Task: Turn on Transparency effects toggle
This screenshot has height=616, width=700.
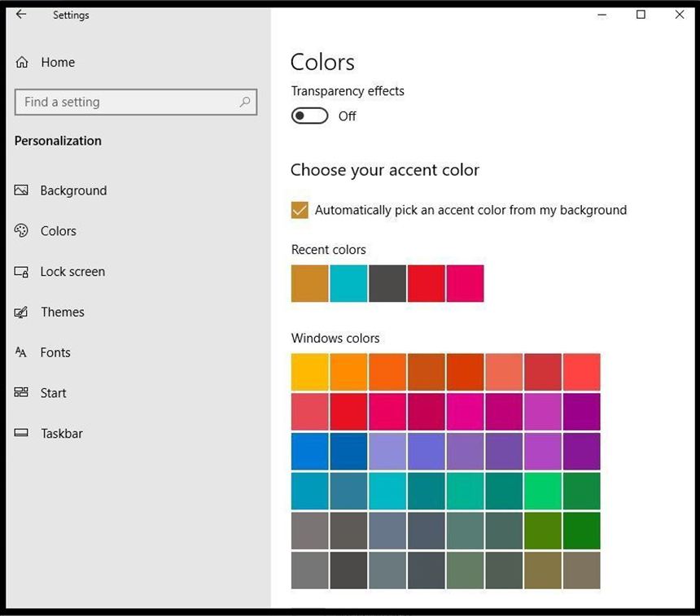Action: pos(310,116)
